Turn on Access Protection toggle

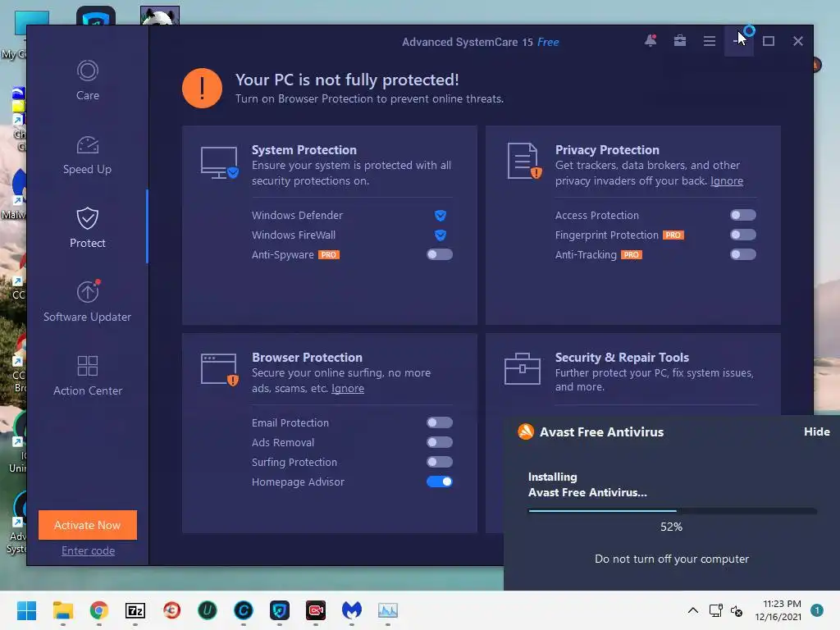[743, 215]
